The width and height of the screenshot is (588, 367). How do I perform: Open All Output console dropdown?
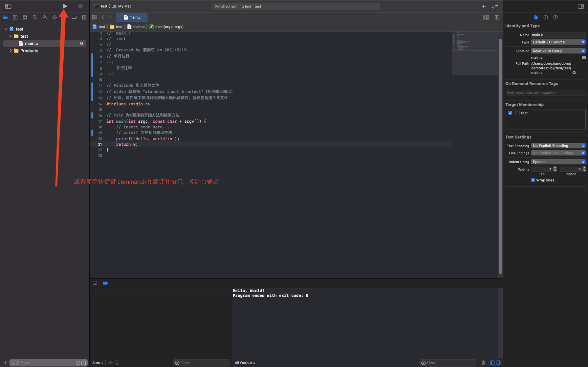pos(245,363)
